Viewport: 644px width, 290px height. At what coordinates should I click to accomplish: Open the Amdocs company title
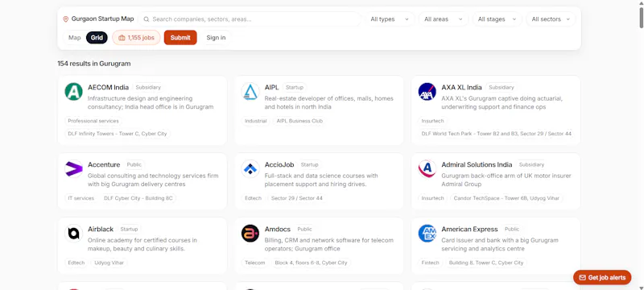(278, 230)
